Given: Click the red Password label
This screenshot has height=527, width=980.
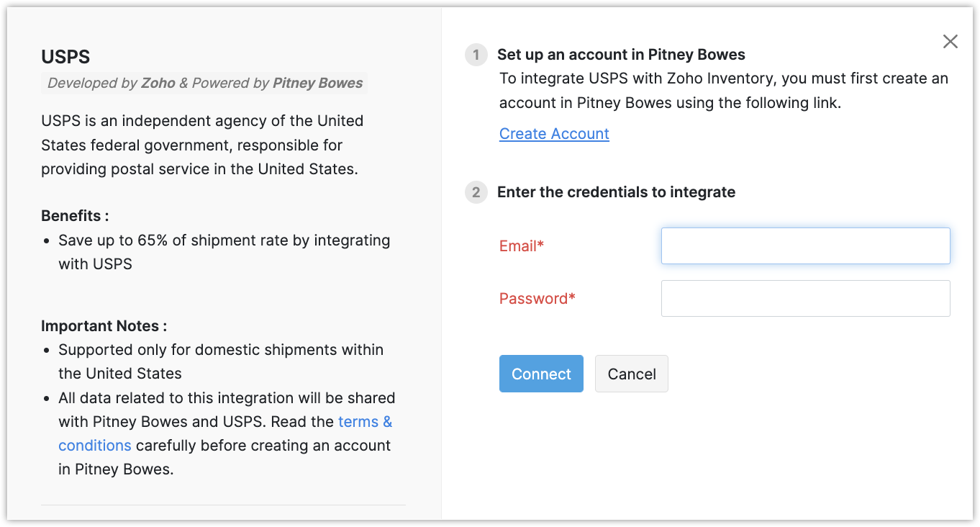Looking at the screenshot, I should [537, 299].
